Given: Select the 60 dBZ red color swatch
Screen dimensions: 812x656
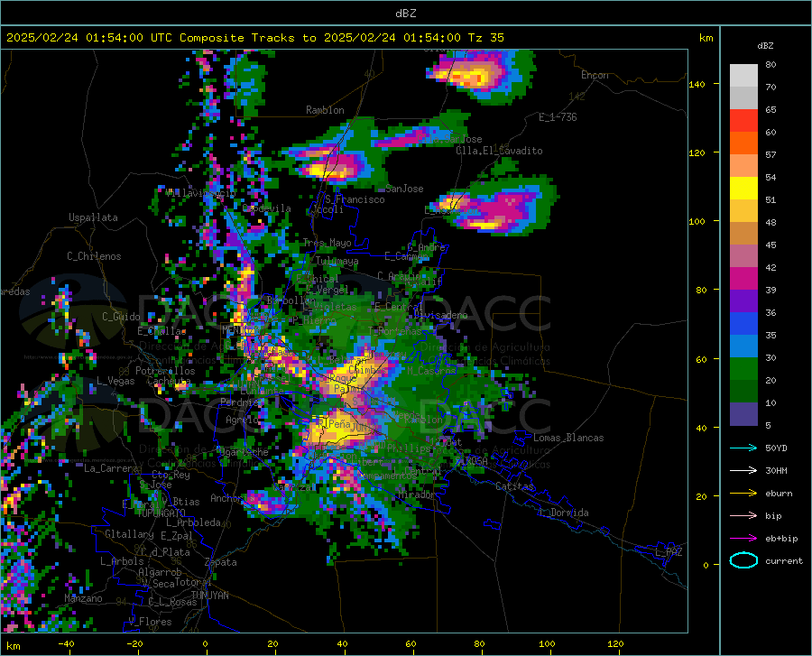Looking at the screenshot, I should click(743, 121).
